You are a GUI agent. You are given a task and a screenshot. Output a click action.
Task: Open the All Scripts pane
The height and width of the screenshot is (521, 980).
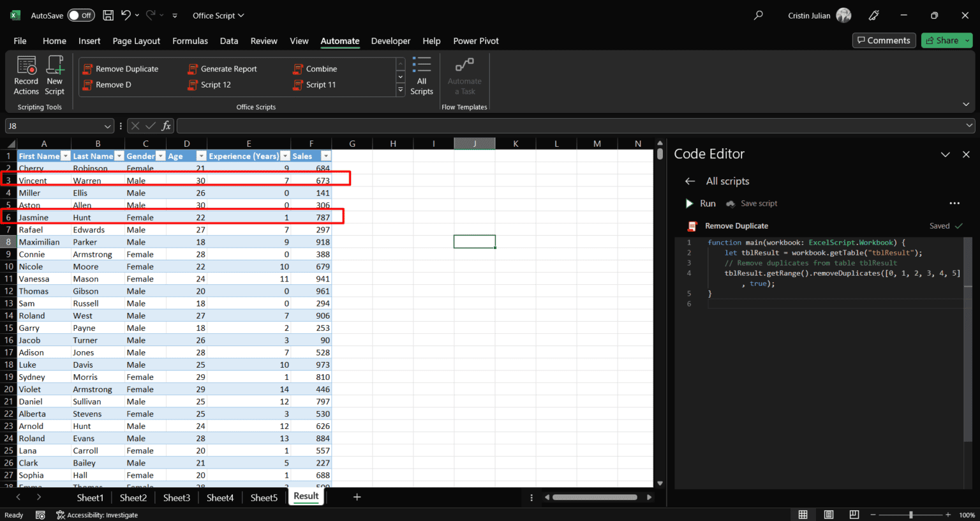click(422, 77)
